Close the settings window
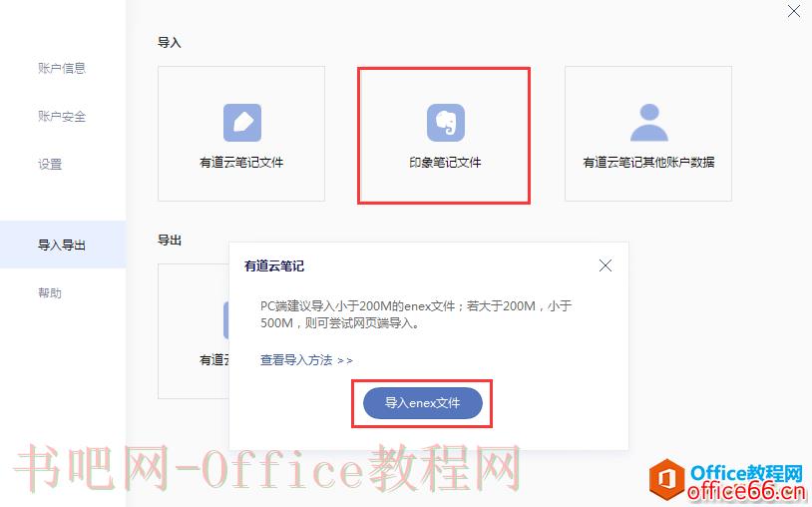This screenshot has width=812, height=507. [x=793, y=11]
